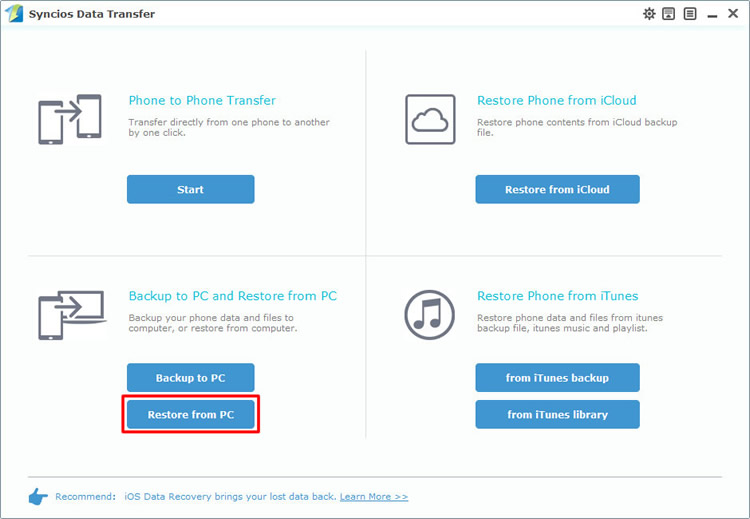Click Restore from iCloud button
Image resolution: width=750 pixels, height=519 pixels.
pos(557,189)
